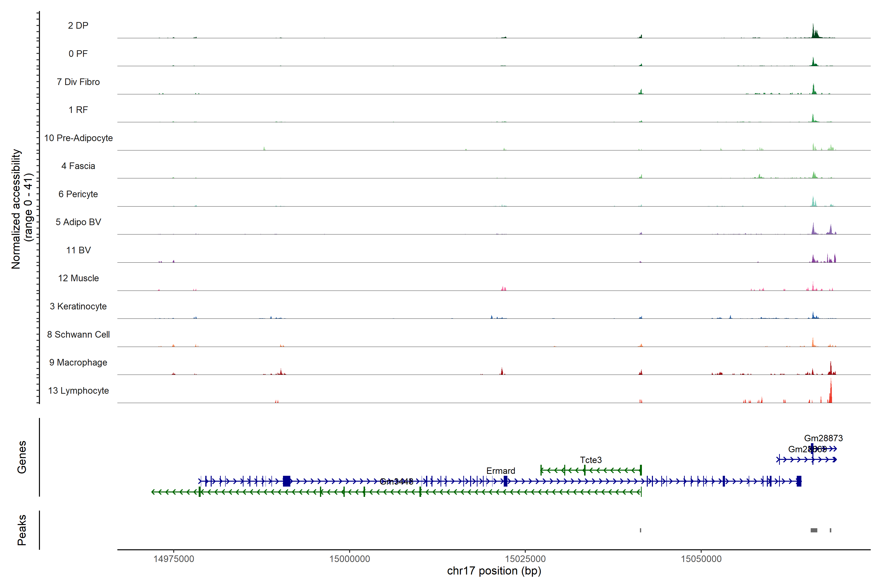Click the 9 Macrophage track label
This screenshot has width=882, height=588.
pos(78,362)
